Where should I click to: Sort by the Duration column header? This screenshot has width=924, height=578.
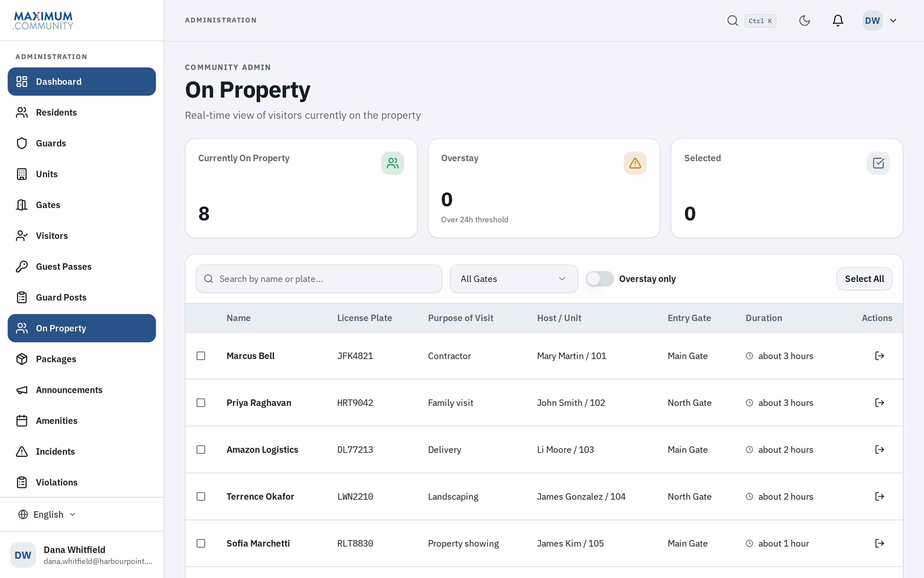764,318
